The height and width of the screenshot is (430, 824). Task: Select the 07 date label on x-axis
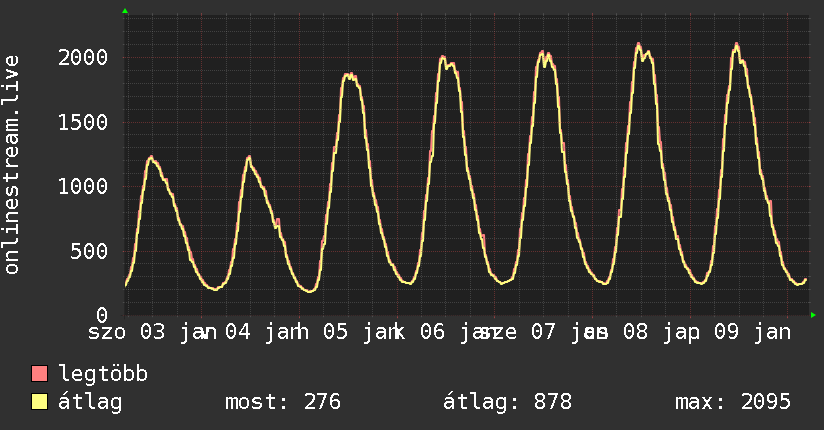tap(543, 331)
